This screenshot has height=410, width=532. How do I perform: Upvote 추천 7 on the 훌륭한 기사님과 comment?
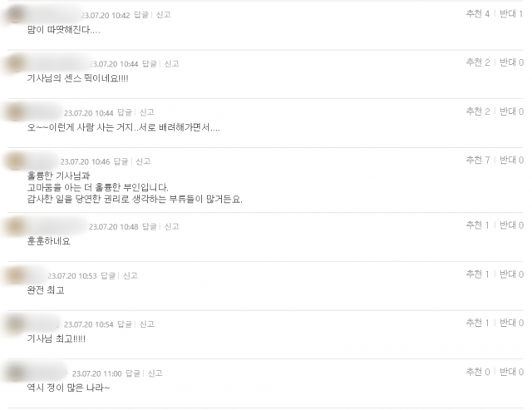coord(478,160)
